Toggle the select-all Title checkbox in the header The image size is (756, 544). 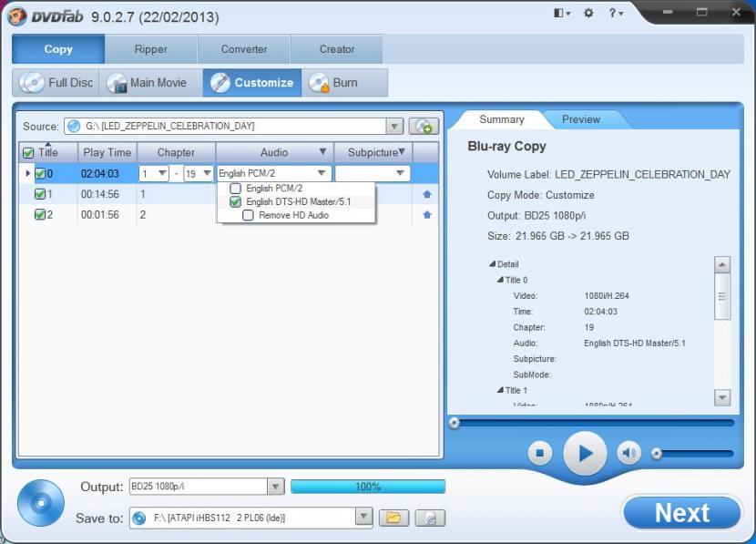(x=28, y=153)
